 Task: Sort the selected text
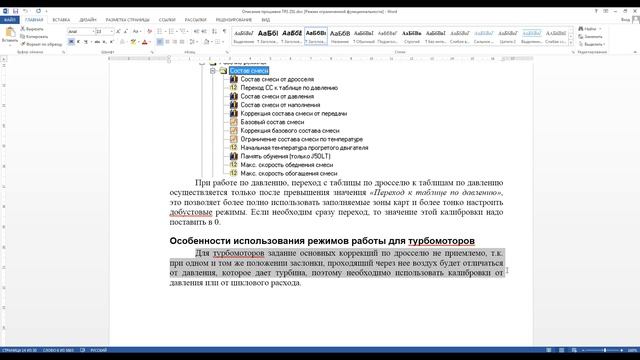click(x=214, y=31)
